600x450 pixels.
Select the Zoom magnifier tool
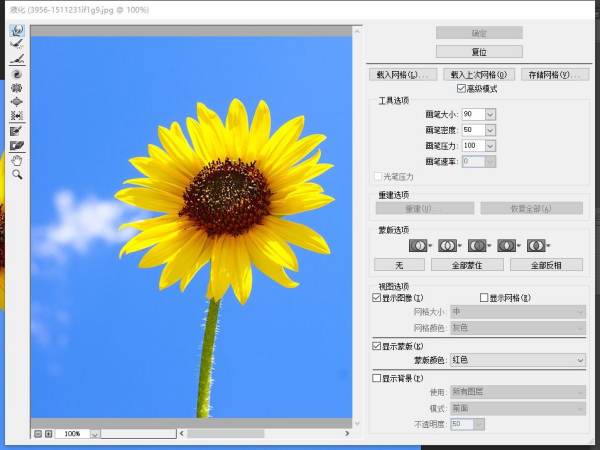click(16, 174)
